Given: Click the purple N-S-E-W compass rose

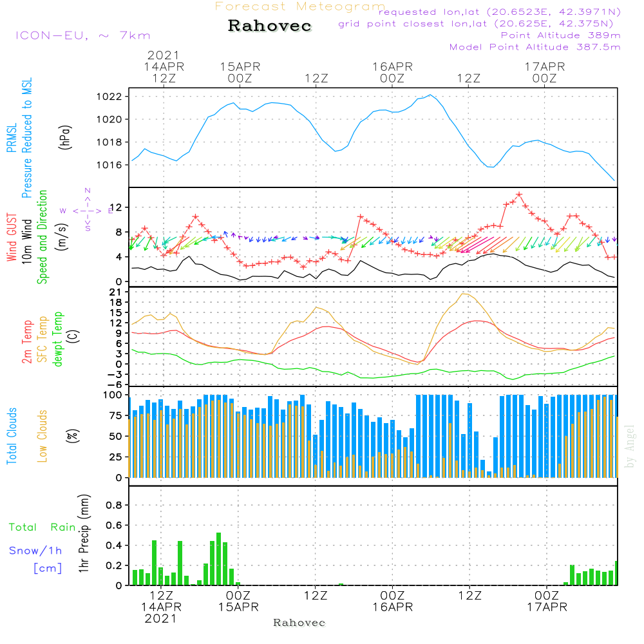Looking at the screenshot, I should click(88, 210).
